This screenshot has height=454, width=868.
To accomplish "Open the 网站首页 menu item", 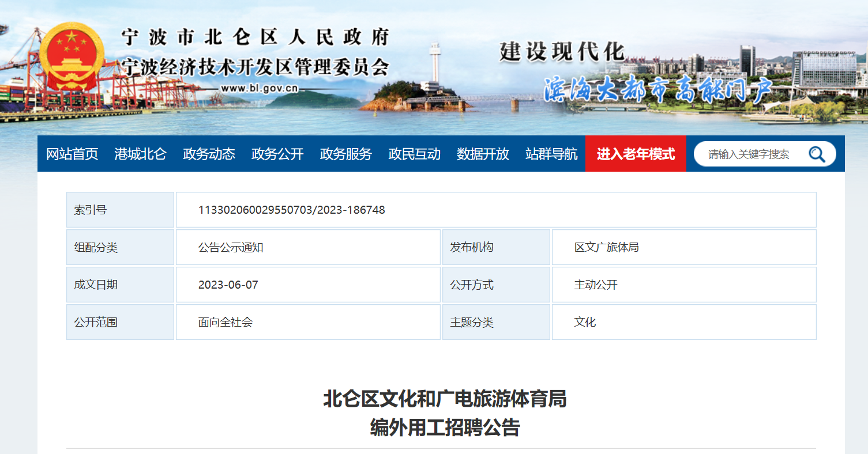I will 72,154.
